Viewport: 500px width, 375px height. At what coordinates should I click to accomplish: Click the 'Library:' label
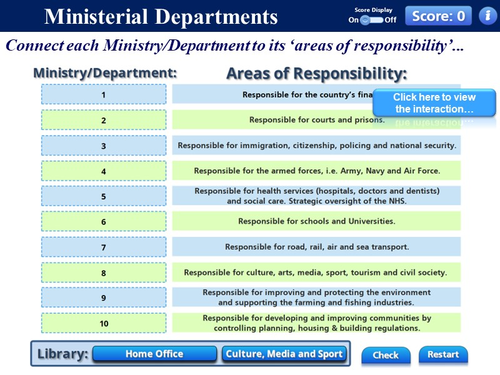click(62, 354)
